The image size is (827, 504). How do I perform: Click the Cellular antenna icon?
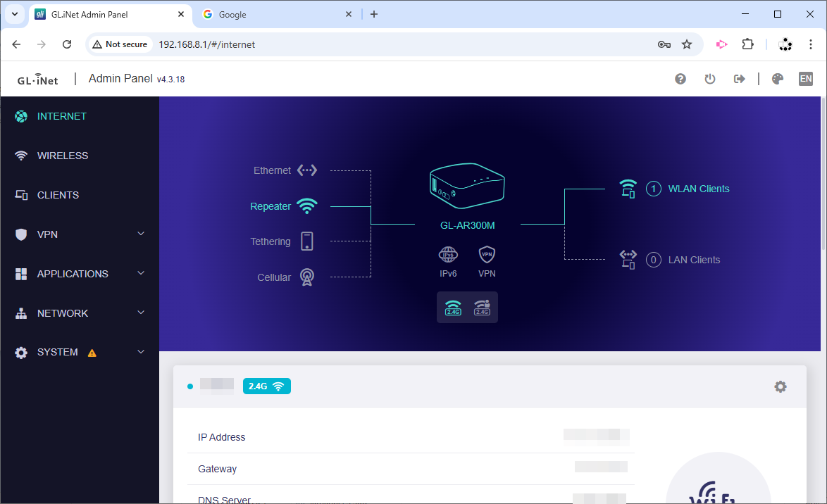pos(306,277)
